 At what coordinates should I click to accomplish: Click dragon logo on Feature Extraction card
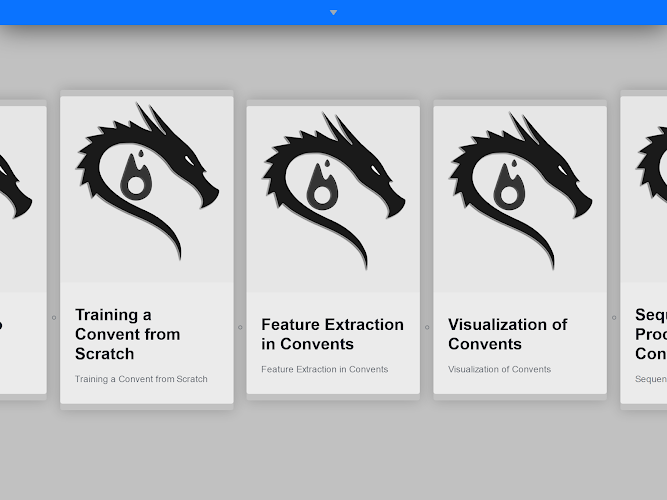pos(333,190)
